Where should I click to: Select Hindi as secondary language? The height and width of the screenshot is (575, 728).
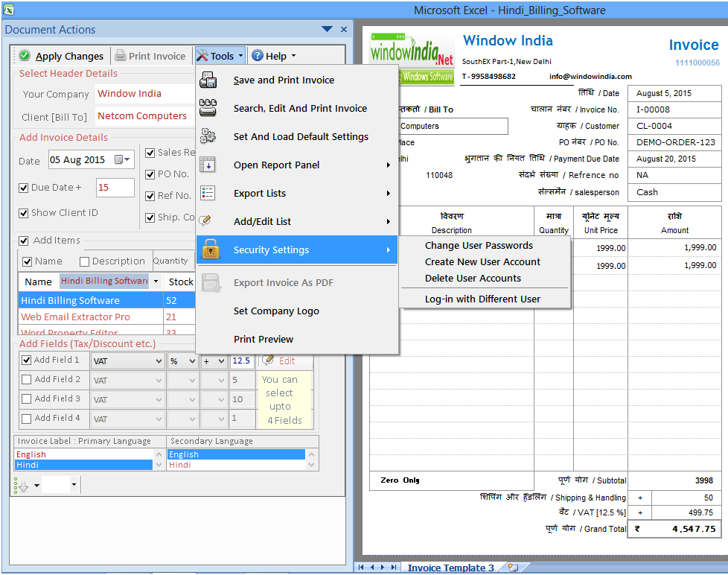pos(236,465)
